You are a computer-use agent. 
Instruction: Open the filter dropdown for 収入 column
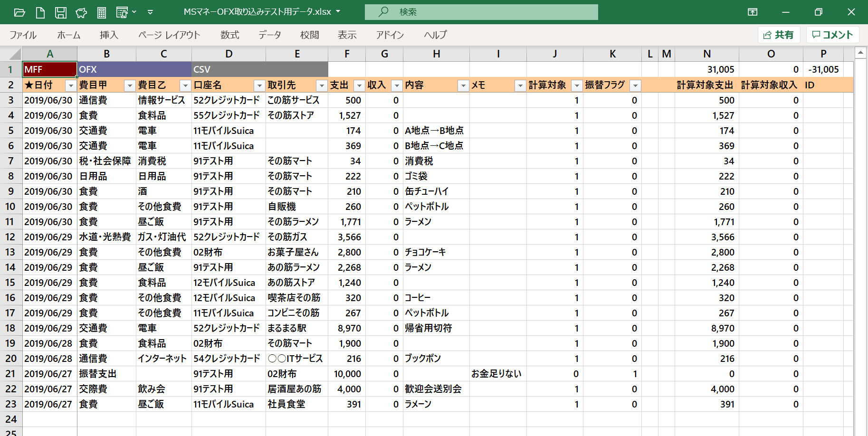coord(397,85)
